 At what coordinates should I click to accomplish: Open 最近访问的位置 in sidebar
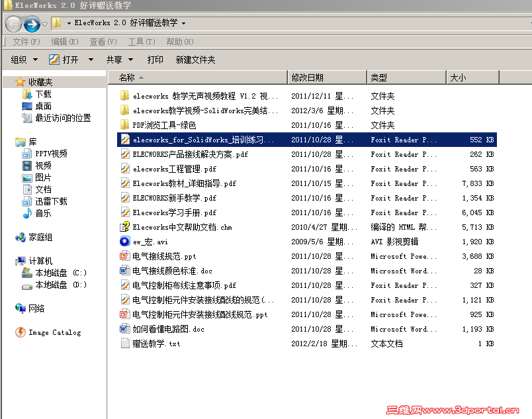click(x=57, y=118)
